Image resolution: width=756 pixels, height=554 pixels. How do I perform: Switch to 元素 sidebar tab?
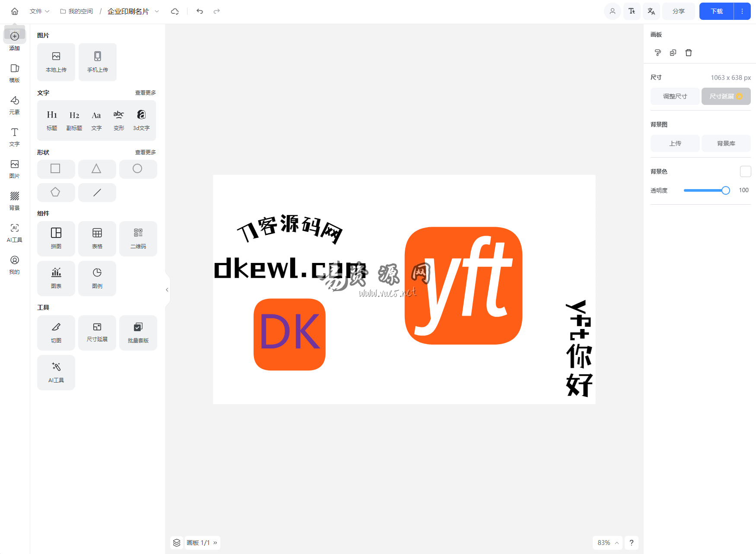pyautogui.click(x=15, y=104)
